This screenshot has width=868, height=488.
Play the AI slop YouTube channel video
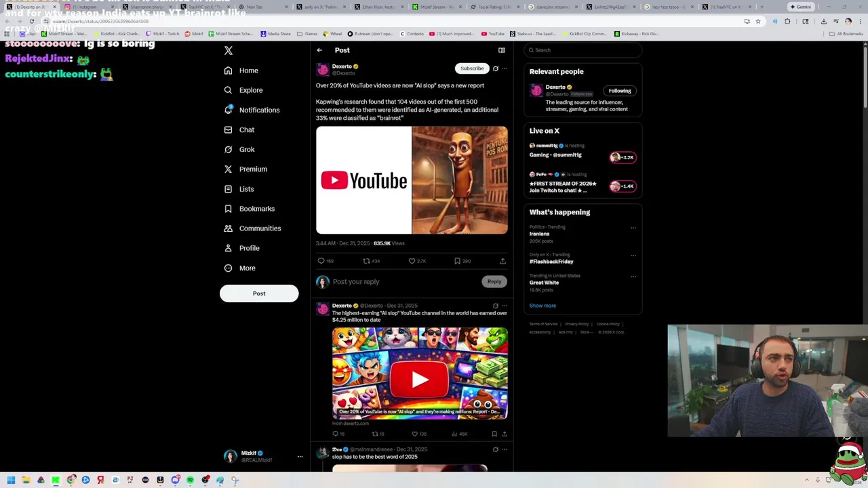point(420,379)
